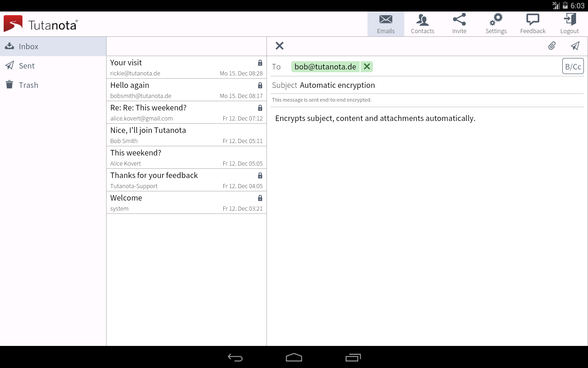
Task: Open the Invite tab
Action: [459, 24]
